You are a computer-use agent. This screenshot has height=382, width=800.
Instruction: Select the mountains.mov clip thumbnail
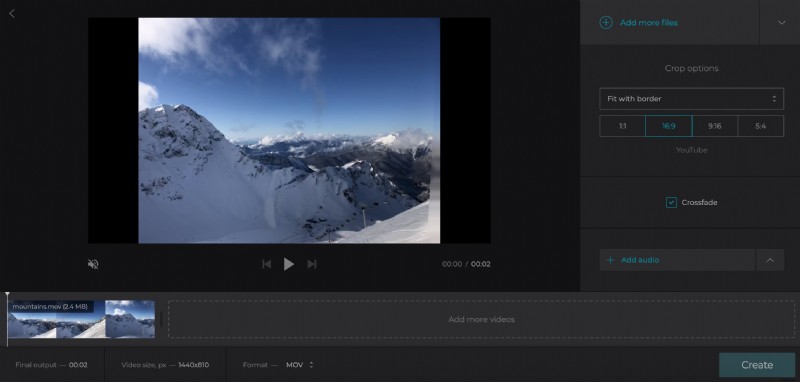click(81, 319)
